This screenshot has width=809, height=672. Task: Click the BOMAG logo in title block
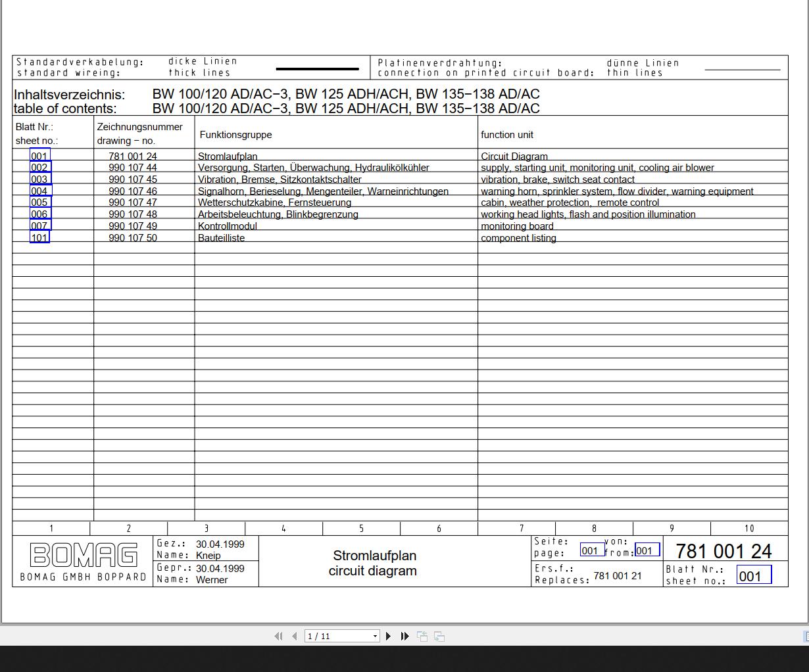[84, 556]
